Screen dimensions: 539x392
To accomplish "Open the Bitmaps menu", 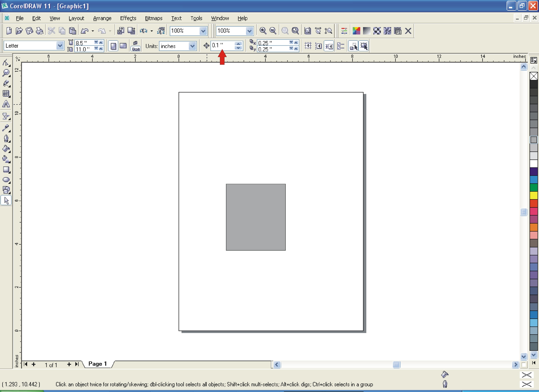I will pyautogui.click(x=154, y=18).
